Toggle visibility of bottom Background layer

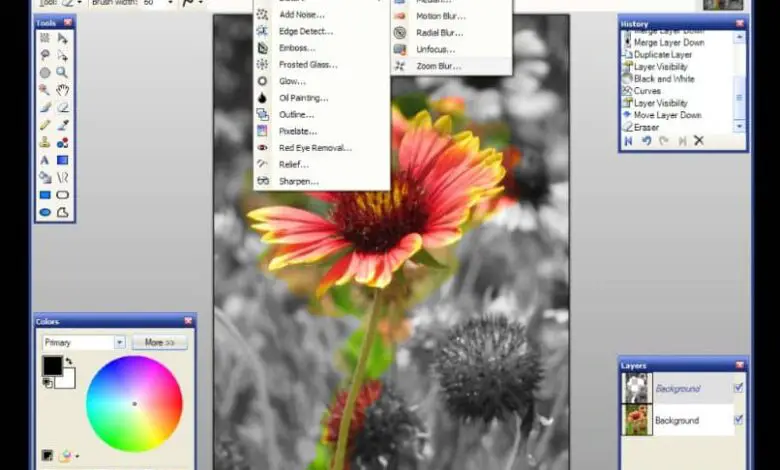pos(738,420)
